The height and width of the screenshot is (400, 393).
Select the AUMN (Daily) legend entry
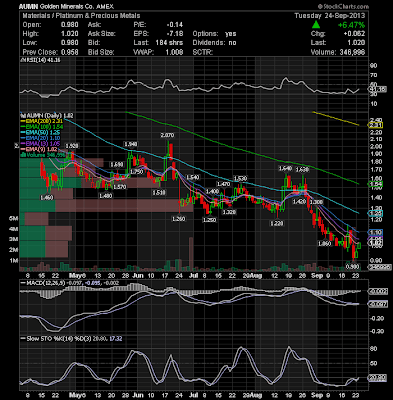47,116
